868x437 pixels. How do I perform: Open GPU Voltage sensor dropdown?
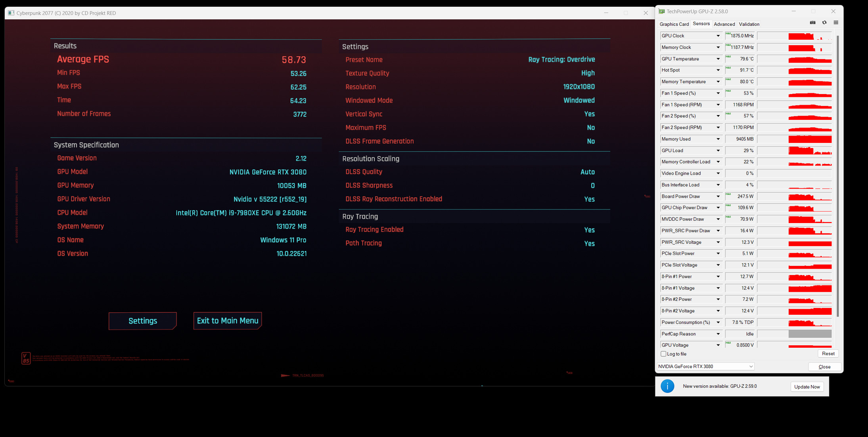click(x=718, y=345)
